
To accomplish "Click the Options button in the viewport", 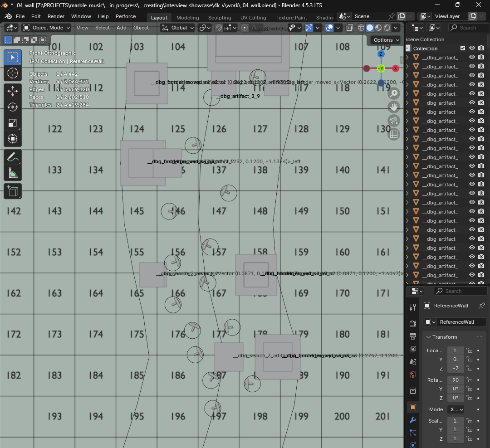I will (x=384, y=40).
